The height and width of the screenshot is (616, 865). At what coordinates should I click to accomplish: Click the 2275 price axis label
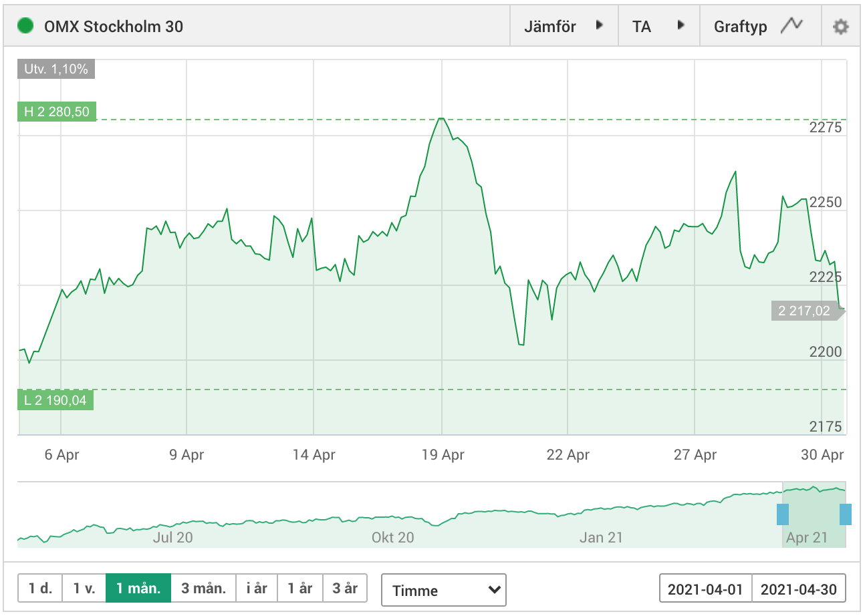point(826,128)
